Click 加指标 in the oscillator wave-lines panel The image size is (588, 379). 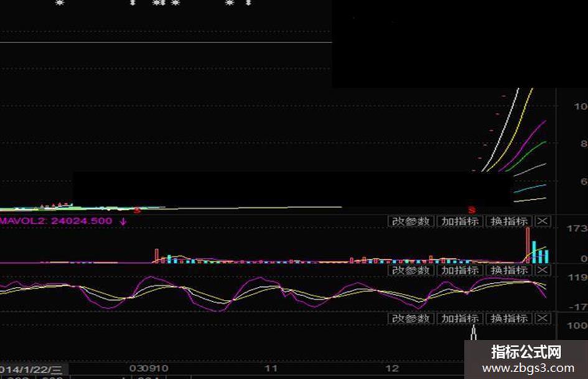coord(460,270)
